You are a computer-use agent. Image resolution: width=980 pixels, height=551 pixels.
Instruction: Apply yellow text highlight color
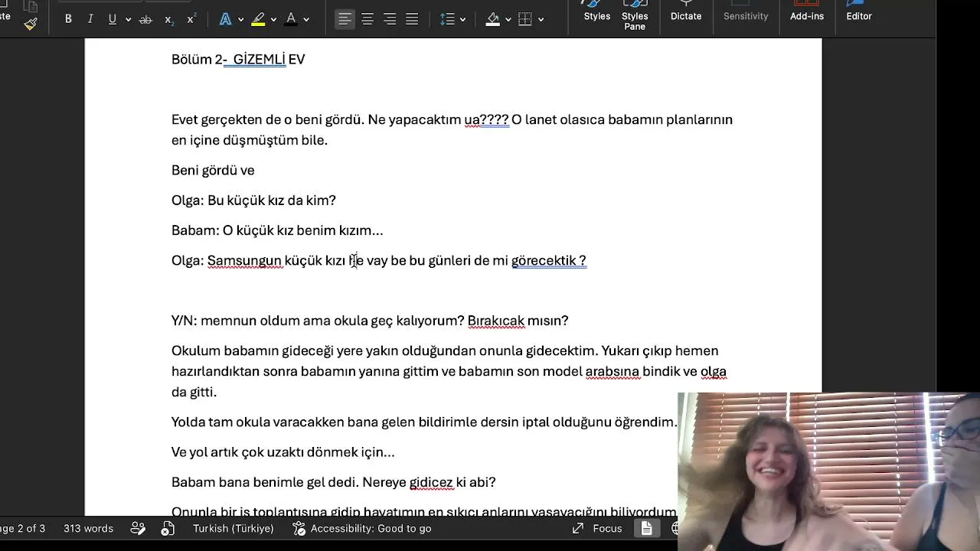pyautogui.click(x=258, y=19)
